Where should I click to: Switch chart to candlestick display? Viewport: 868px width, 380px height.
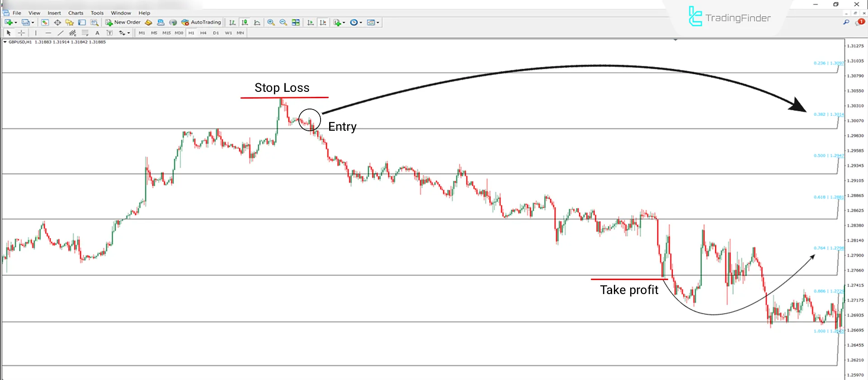tap(245, 22)
